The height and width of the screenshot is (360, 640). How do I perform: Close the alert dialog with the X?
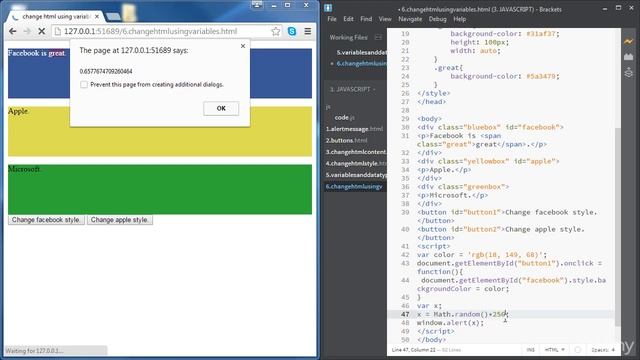pos(243,46)
